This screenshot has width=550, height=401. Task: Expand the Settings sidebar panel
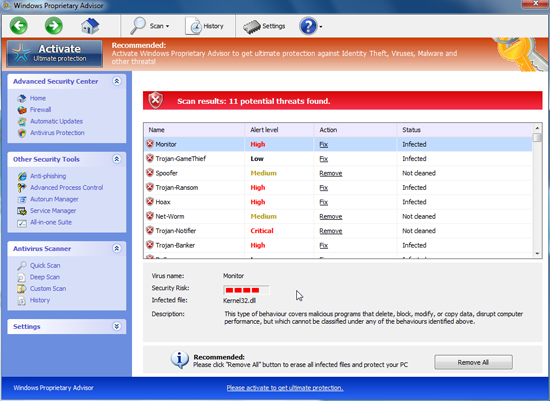tap(117, 326)
